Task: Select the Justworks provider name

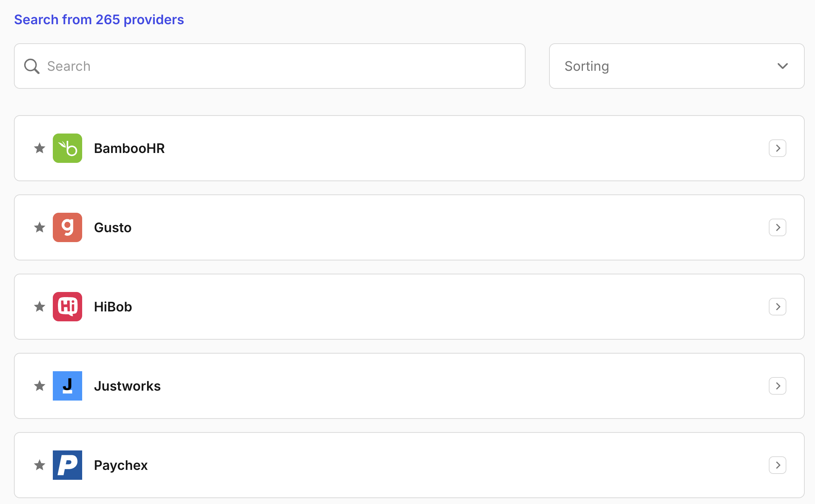Action: 127,386
